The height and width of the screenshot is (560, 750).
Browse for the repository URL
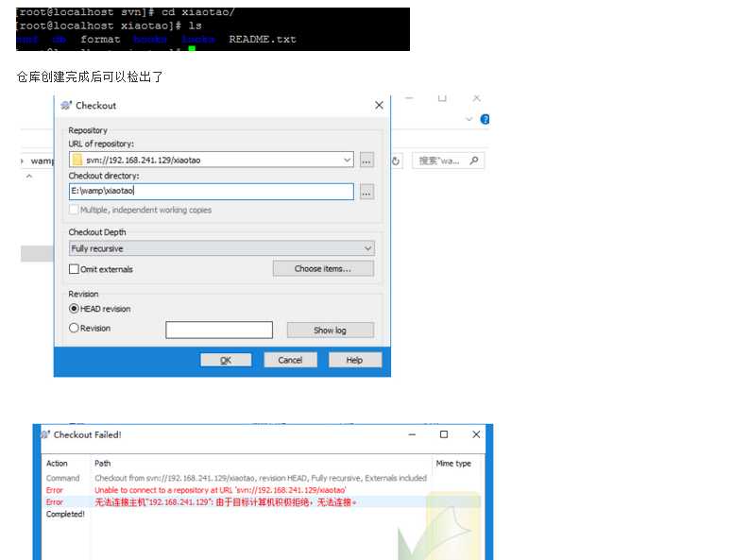coord(366,161)
